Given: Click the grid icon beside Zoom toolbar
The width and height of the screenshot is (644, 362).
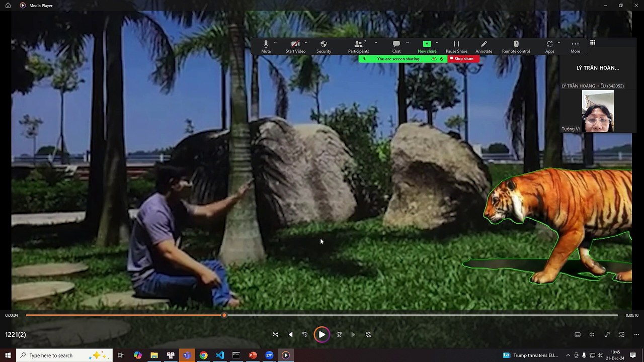Looking at the screenshot, I should (x=593, y=43).
